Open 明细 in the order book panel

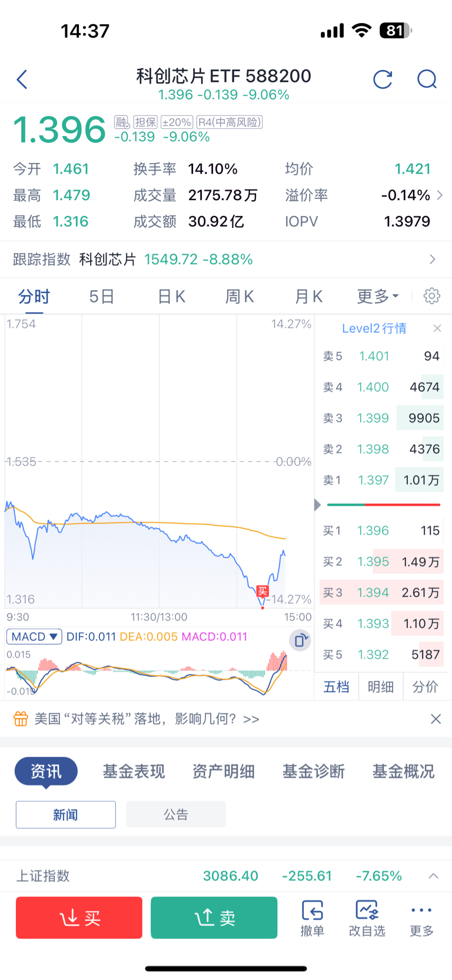(380, 686)
